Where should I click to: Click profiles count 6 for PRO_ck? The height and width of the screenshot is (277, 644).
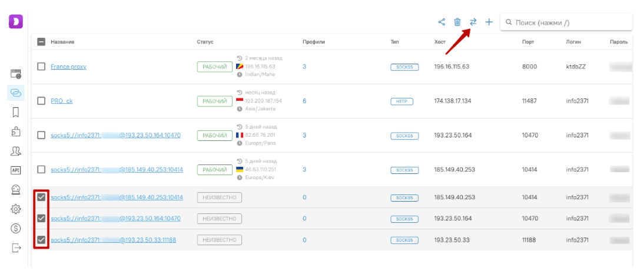click(x=304, y=101)
